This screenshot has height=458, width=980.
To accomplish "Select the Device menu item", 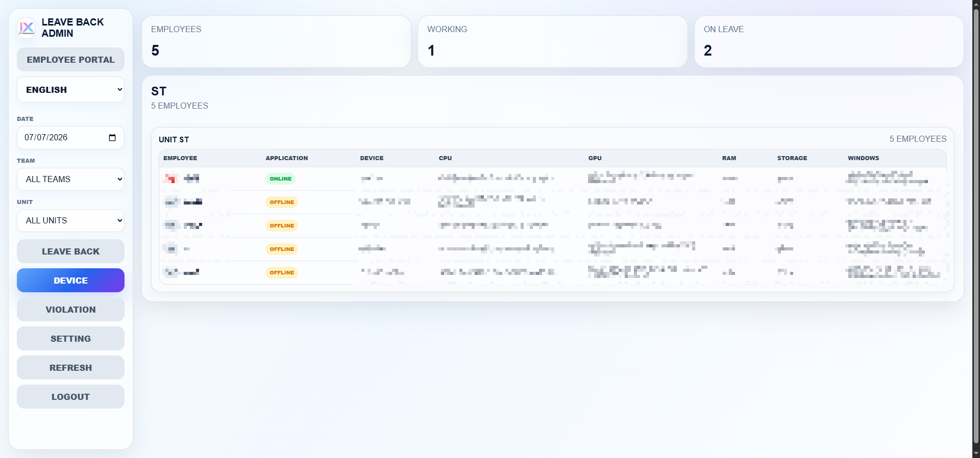I will click(70, 281).
